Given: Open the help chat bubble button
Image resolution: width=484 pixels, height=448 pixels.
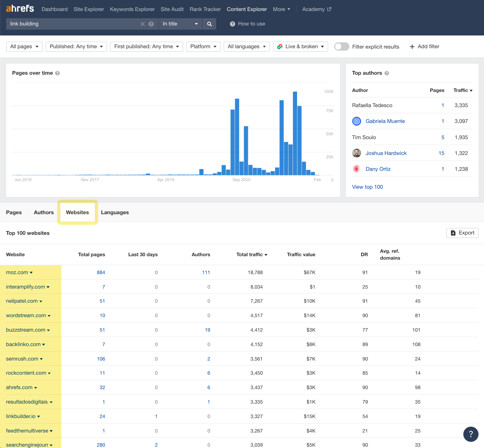Looking at the screenshot, I should click(x=471, y=434).
